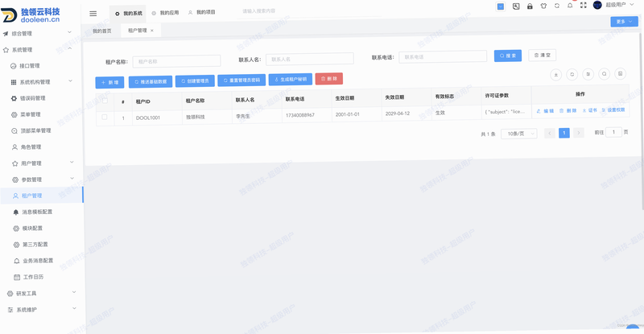Click the 搜索 button
644x334 pixels.
508,56
